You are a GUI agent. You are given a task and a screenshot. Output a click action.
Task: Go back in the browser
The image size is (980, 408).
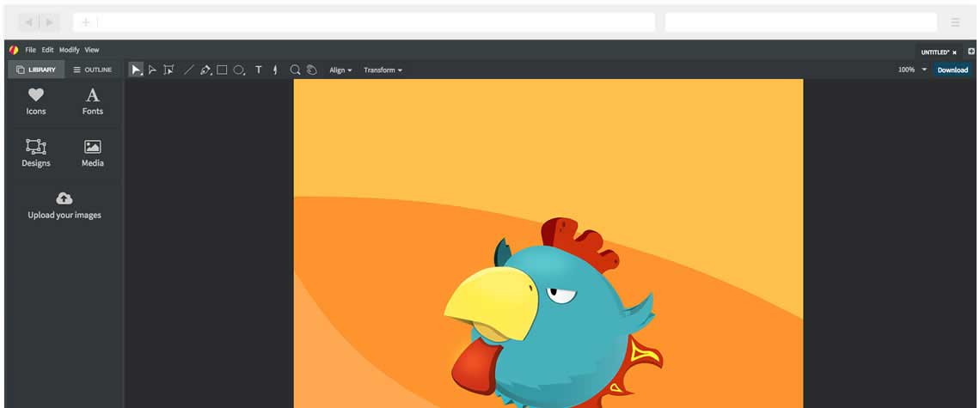28,22
